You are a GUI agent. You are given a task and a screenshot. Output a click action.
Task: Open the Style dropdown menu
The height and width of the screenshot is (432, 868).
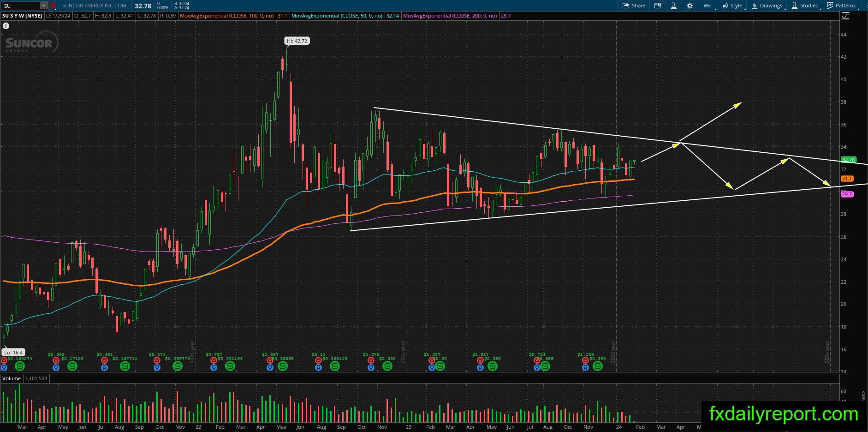[x=732, y=6]
